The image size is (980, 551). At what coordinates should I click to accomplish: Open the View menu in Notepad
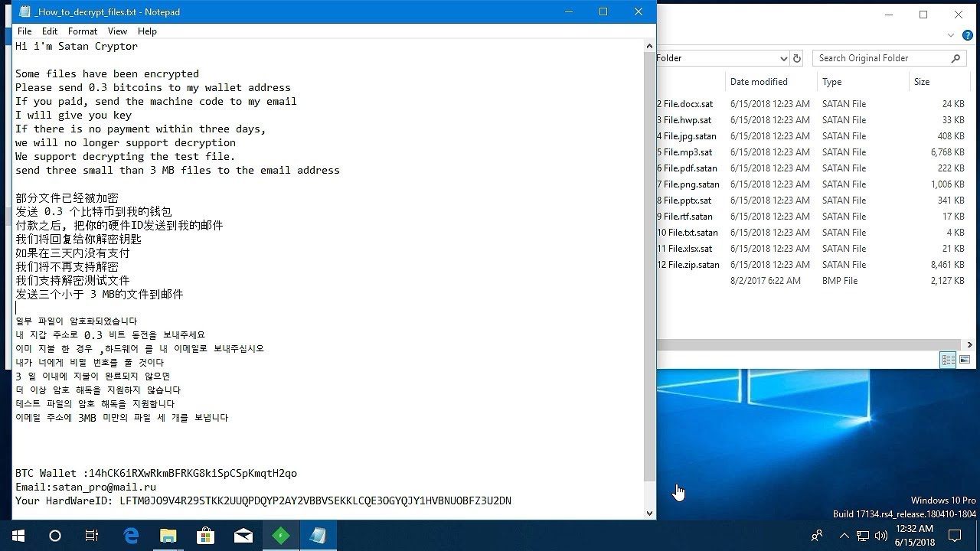pyautogui.click(x=117, y=31)
